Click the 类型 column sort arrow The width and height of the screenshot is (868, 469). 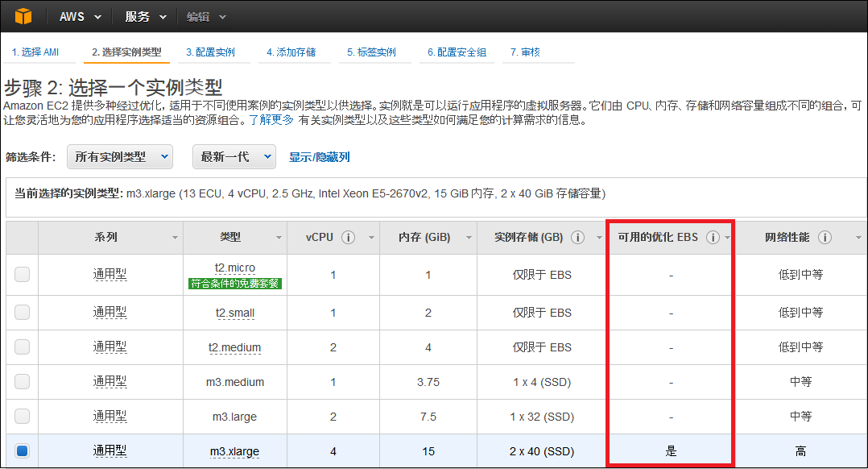tap(279, 238)
